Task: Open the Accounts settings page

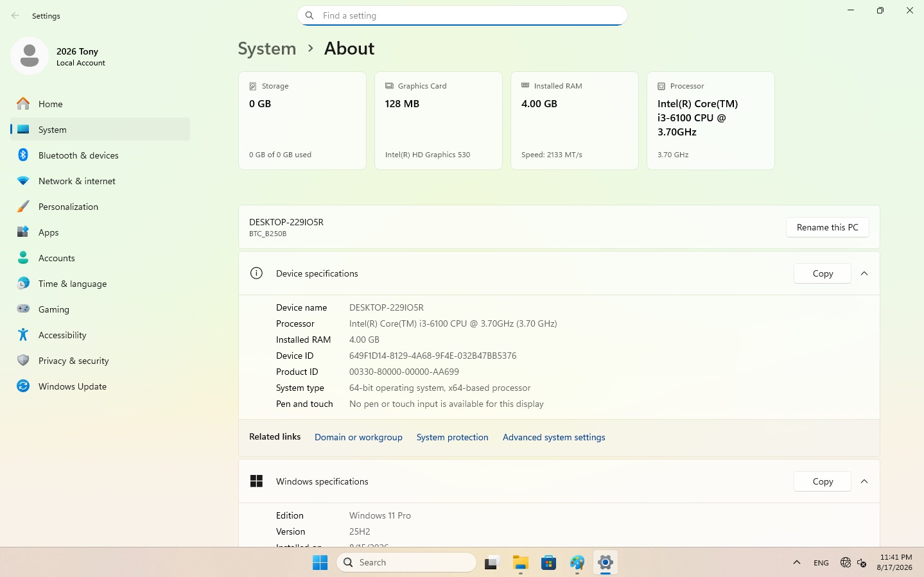Action: (x=100, y=257)
